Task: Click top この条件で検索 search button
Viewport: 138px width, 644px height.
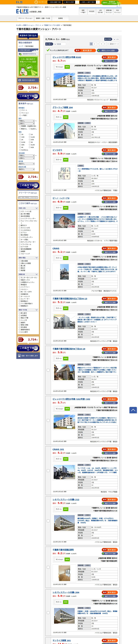Action: (28, 96)
